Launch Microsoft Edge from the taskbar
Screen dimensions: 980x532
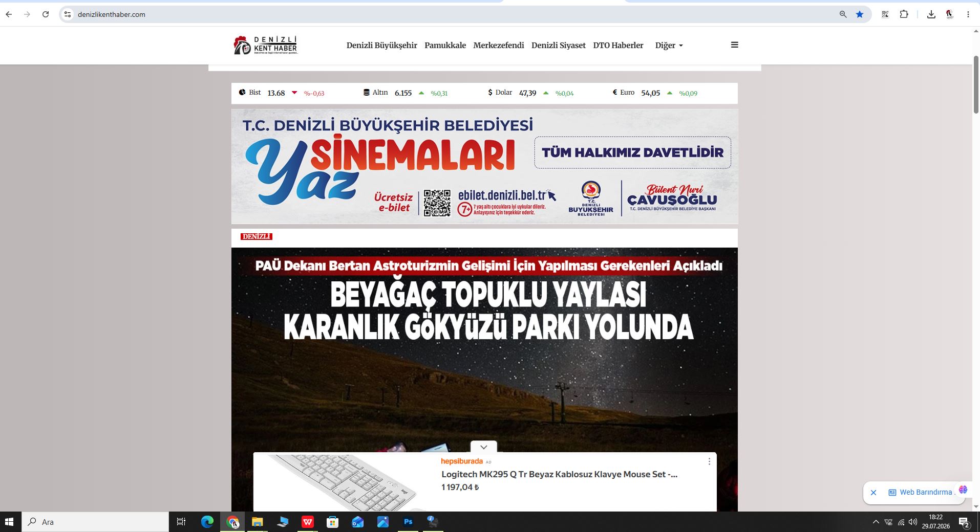207,522
